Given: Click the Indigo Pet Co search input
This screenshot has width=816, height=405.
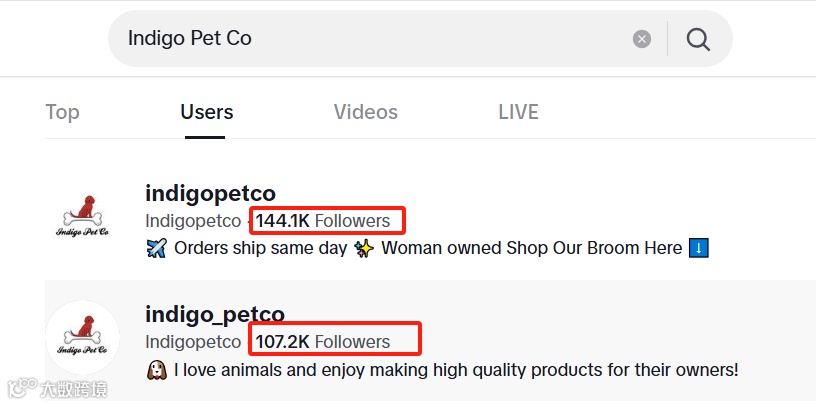Looking at the screenshot, I should click(370, 39).
